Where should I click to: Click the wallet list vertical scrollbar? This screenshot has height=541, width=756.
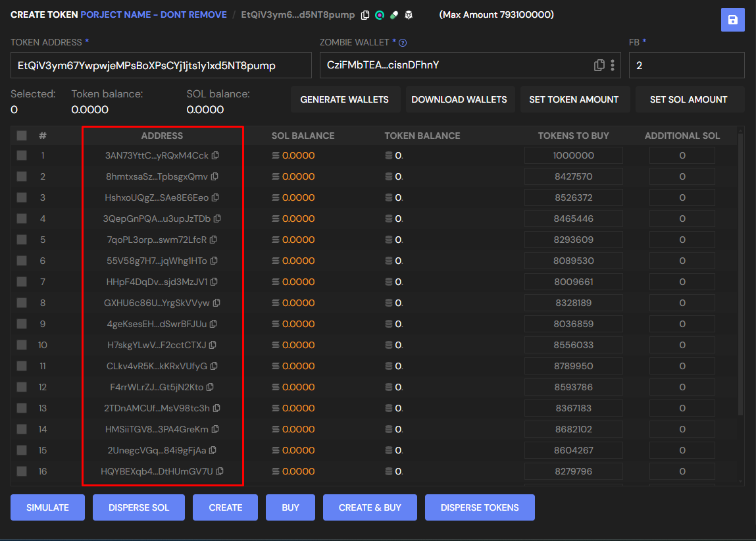[741, 276]
